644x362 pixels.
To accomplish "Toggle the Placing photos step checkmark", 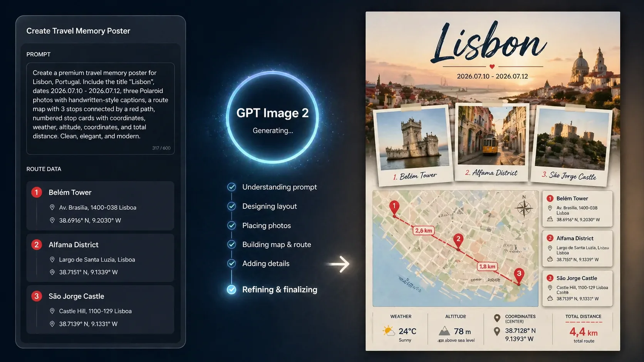I will [231, 225].
